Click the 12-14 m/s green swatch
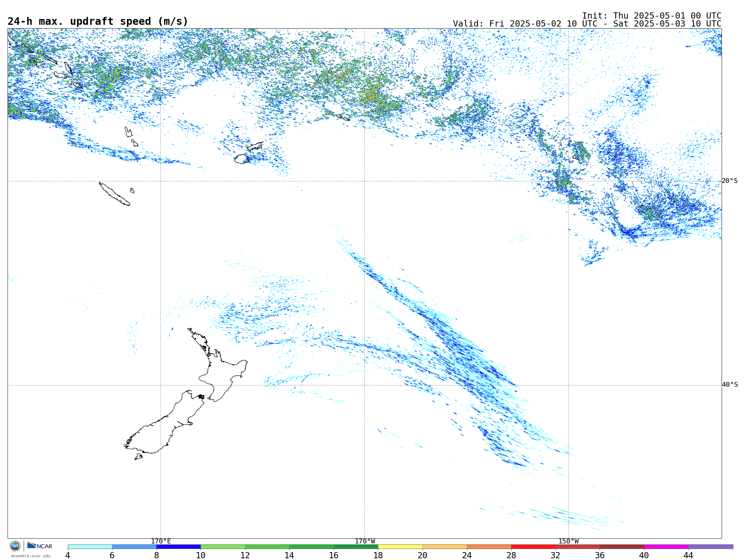The image size is (744, 560). tap(267, 547)
